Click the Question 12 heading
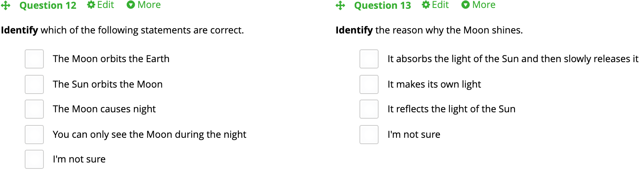This screenshot has height=176, width=644. click(x=48, y=6)
